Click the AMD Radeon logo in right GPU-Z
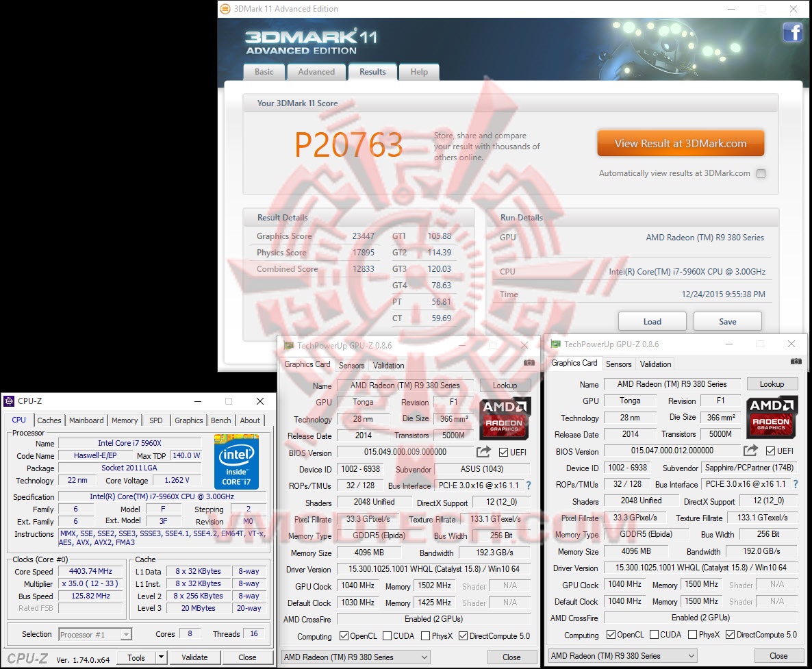The width and height of the screenshot is (812, 669). coord(772,418)
